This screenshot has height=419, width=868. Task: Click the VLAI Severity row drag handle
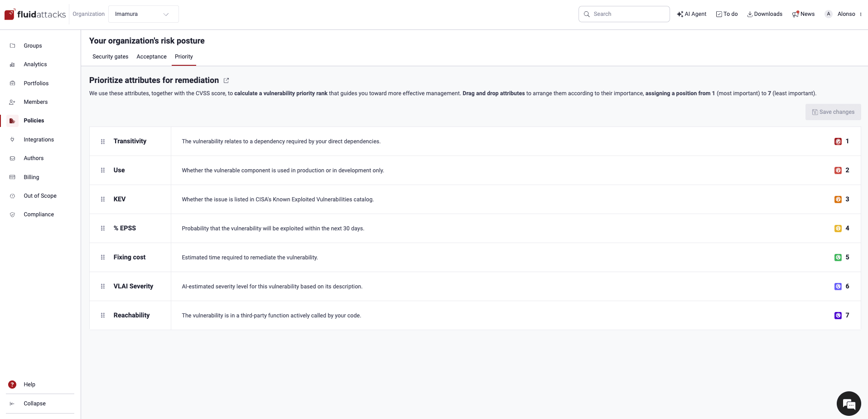click(103, 287)
